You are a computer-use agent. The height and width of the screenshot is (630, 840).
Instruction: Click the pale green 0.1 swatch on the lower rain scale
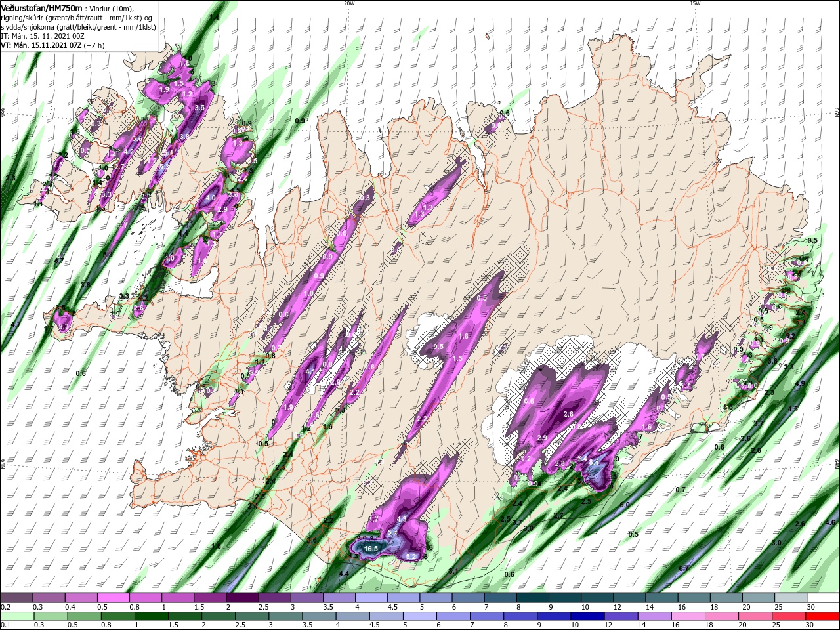16,616
